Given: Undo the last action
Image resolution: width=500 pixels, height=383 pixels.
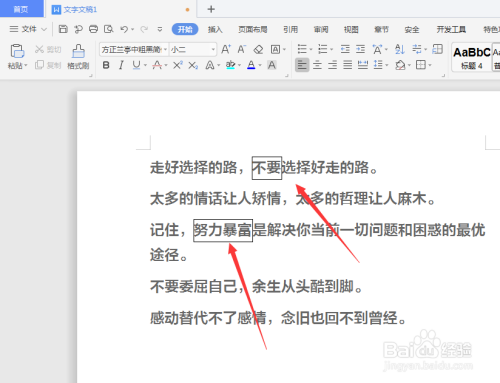Looking at the screenshot, I should pos(124,29).
